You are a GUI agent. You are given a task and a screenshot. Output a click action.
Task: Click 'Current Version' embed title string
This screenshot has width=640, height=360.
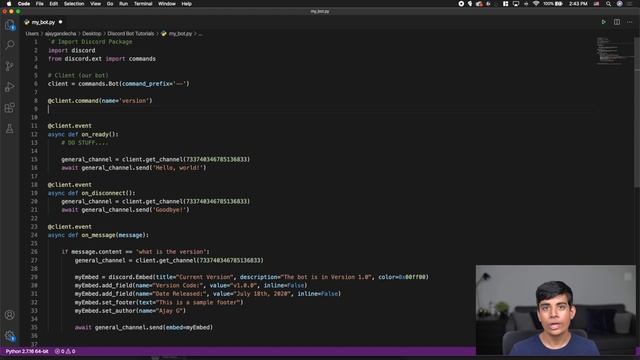pyautogui.click(x=205, y=277)
